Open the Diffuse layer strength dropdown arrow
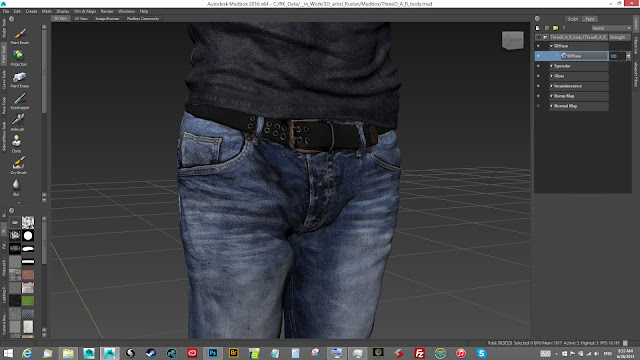This screenshot has height=360, width=640. coord(628,56)
